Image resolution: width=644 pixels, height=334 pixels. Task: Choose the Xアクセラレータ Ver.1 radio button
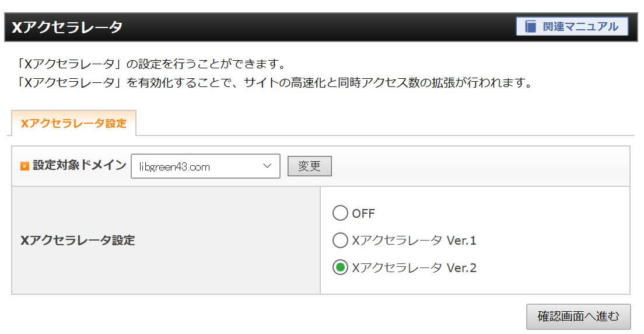[x=339, y=240]
